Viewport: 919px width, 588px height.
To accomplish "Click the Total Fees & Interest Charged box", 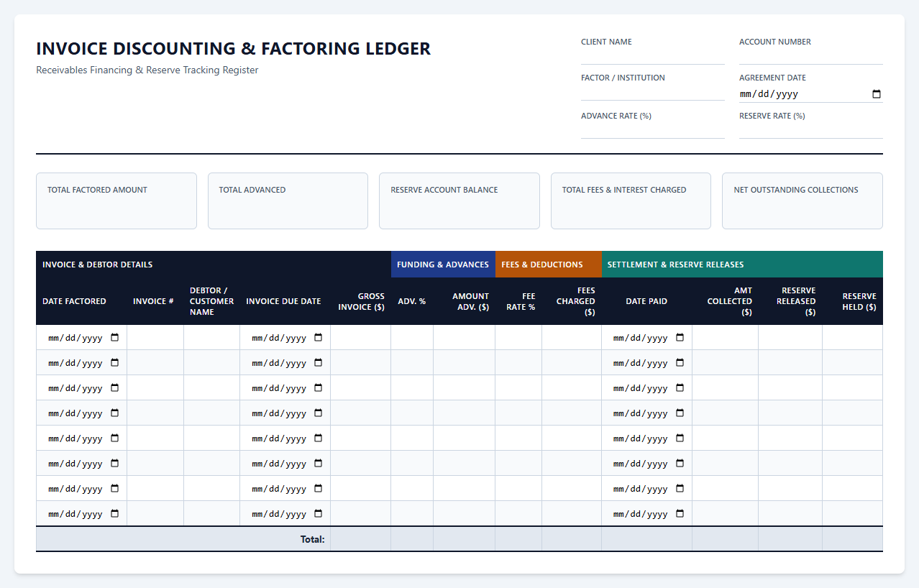I will [x=631, y=201].
